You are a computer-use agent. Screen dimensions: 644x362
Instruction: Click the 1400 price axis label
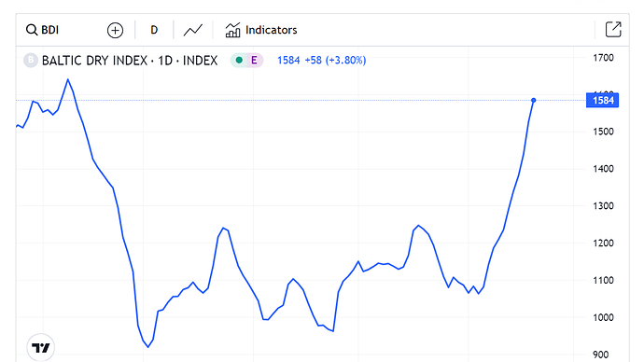point(603,169)
